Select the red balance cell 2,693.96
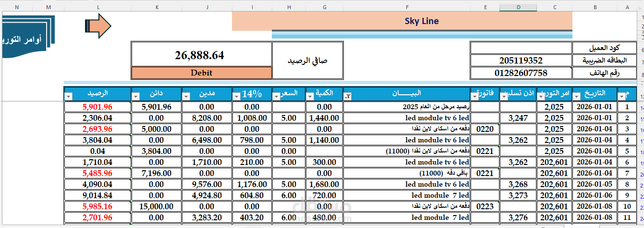 tap(97, 129)
